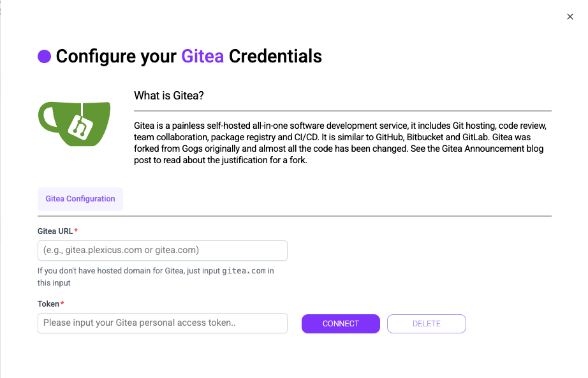Click the "Gitea URL" field label

[x=55, y=231]
